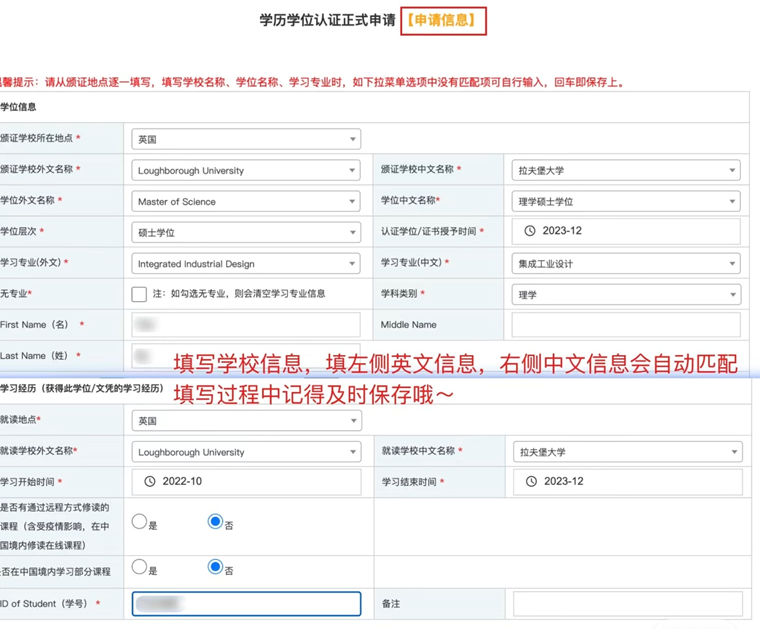Viewport: 760px width, 634px height.
Task: Click the 无专业 note text about clearing majors
Action: coord(239,293)
